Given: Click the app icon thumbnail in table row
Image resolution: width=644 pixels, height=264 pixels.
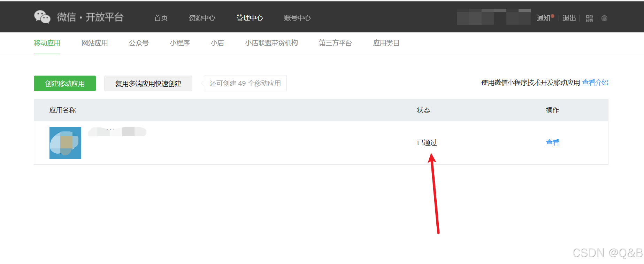Looking at the screenshot, I should click(x=65, y=143).
